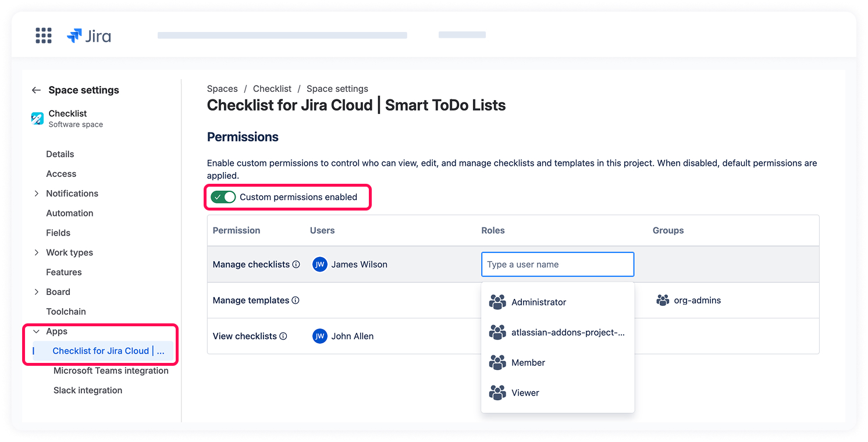The height and width of the screenshot is (442, 868).
Task: Click info icon next to Manage templates
Action: pos(296,301)
